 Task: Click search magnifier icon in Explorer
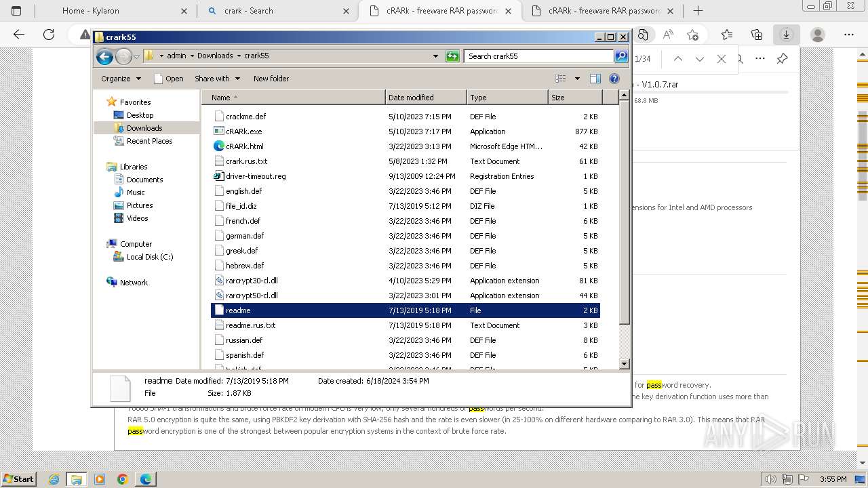(x=620, y=56)
